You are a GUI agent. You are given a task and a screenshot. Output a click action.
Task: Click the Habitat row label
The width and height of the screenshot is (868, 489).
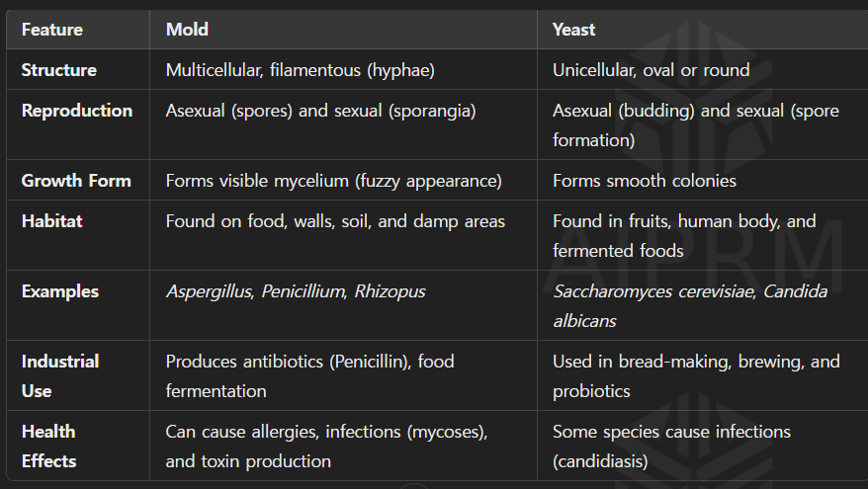coord(51,221)
